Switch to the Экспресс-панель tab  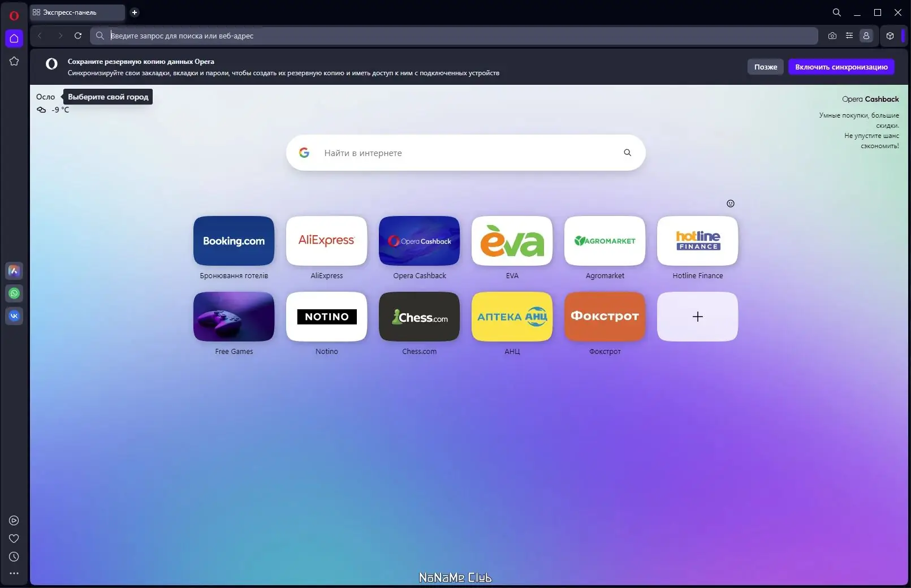[77, 12]
